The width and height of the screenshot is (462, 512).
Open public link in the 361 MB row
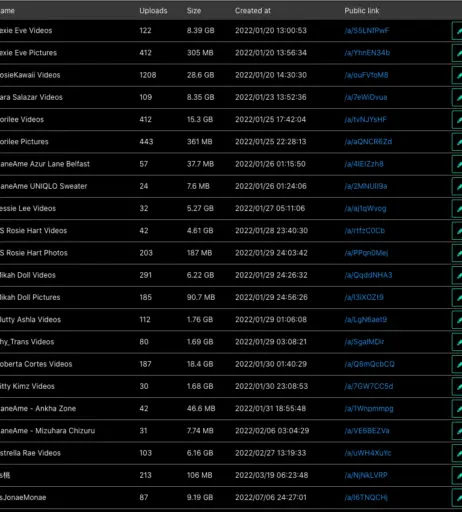(x=368, y=142)
